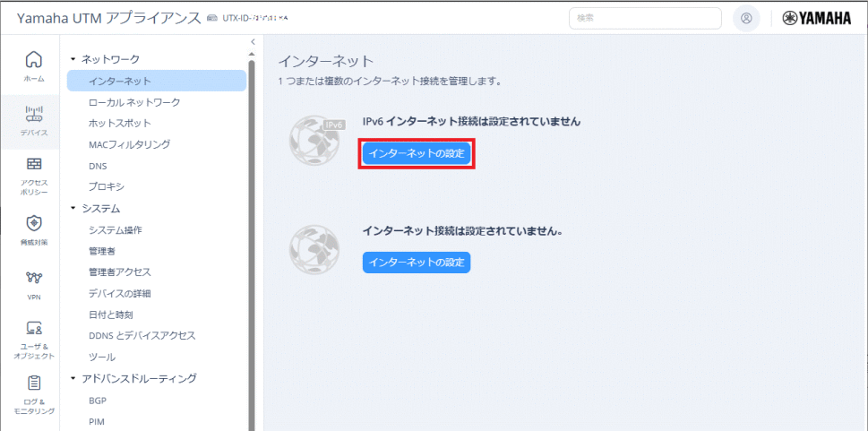The width and height of the screenshot is (868, 431).
Task: Open the DNS settings page
Action: coord(98,166)
